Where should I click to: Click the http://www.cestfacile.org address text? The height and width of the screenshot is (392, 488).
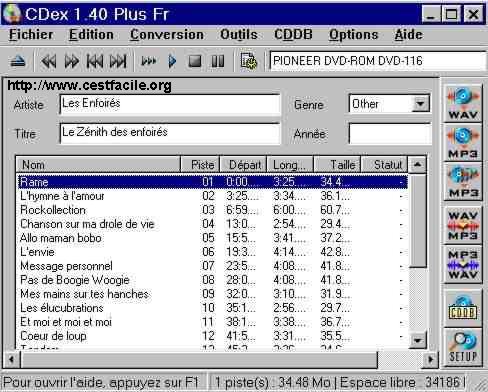(89, 86)
